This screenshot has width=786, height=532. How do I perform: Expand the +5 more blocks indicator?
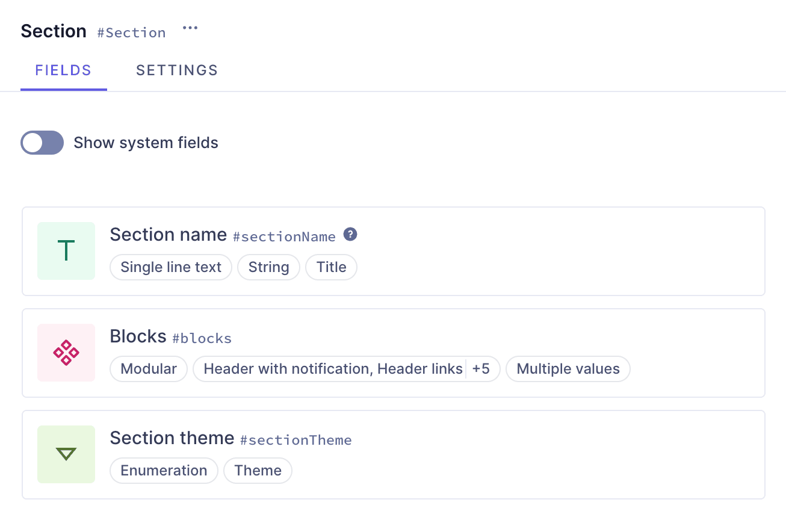coord(481,369)
